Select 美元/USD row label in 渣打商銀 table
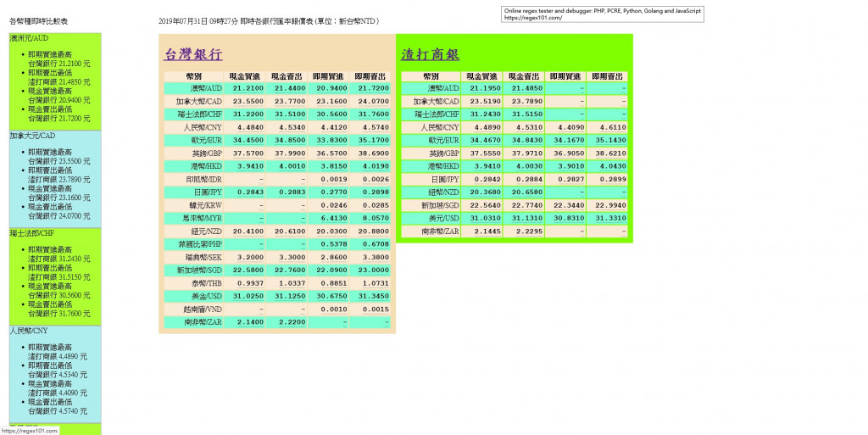 pyautogui.click(x=443, y=218)
